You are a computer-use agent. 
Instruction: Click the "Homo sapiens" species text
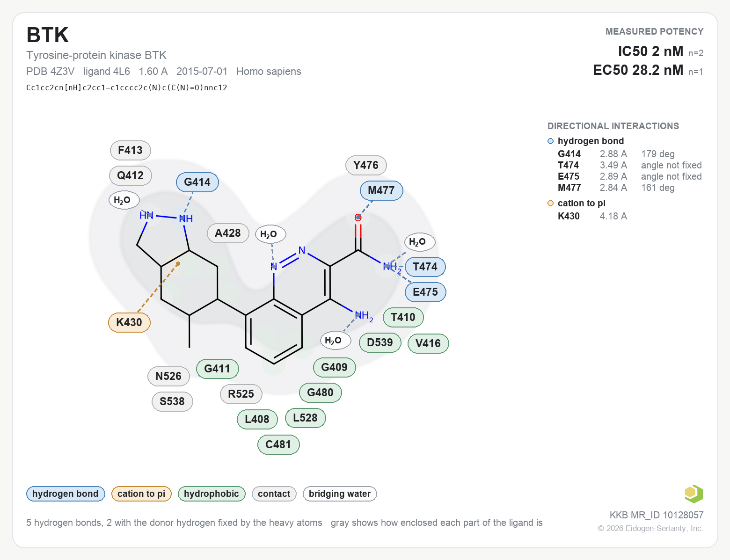[x=269, y=72]
